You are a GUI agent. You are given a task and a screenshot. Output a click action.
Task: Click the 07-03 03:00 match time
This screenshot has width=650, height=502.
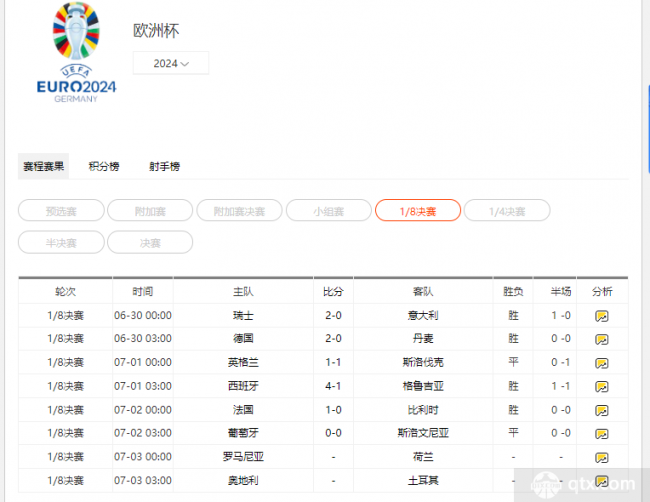click(143, 480)
